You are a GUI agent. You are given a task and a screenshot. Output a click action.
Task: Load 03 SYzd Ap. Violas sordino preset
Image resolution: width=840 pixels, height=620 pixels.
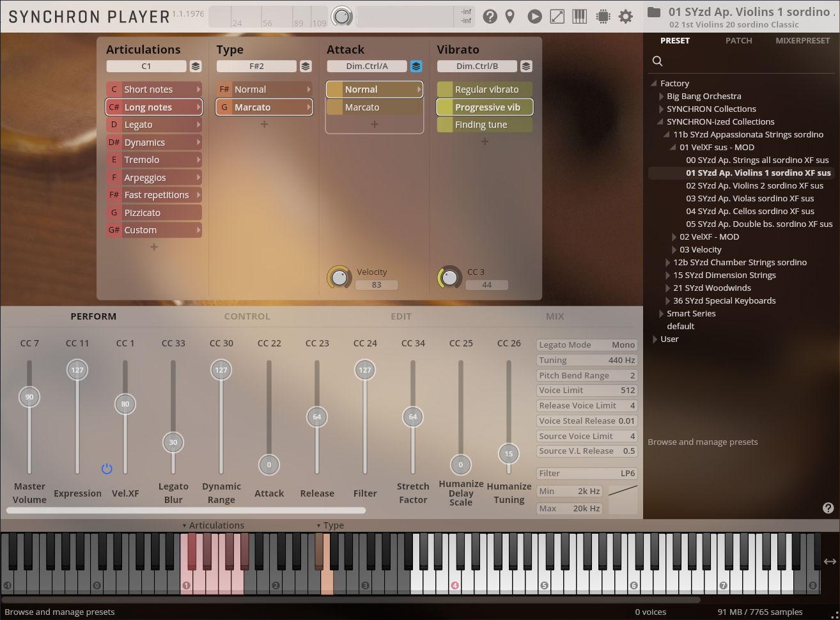tap(750, 199)
